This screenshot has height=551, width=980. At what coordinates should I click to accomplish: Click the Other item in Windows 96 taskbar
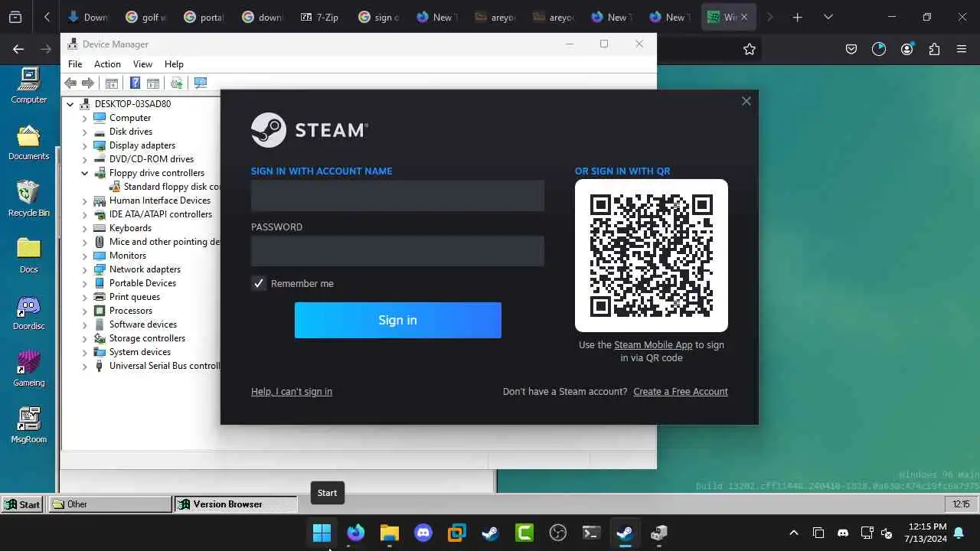[110, 504]
